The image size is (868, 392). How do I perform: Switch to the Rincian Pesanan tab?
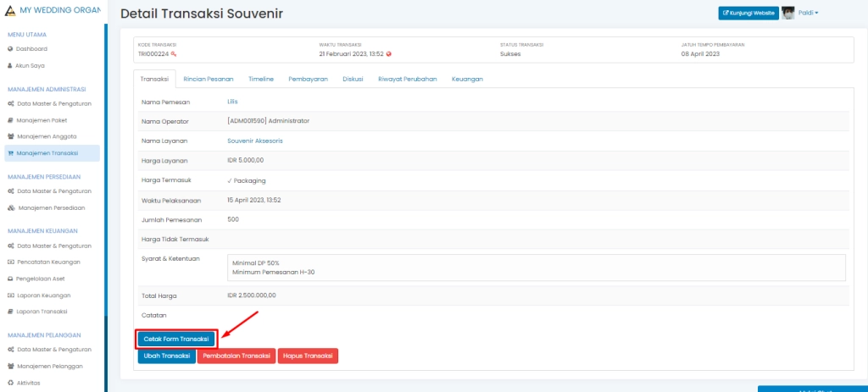pos(209,79)
